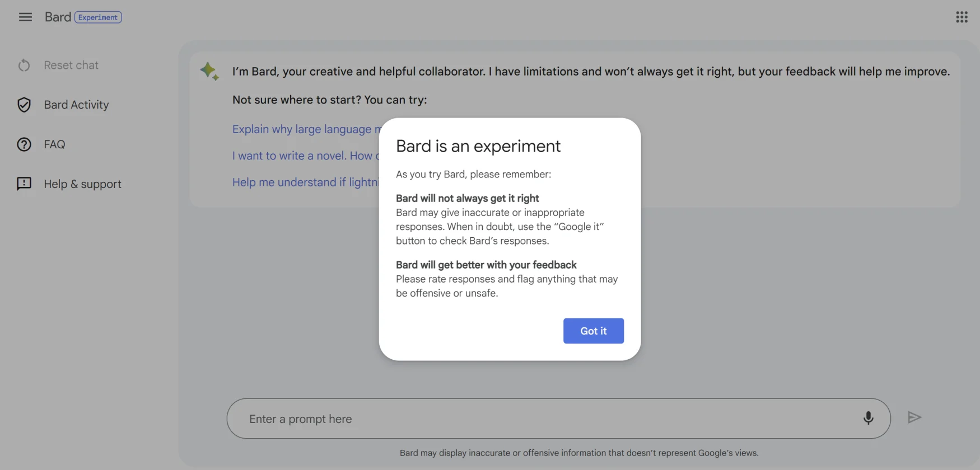980x470 pixels.
Task: Activate the microphone voice input
Action: pyautogui.click(x=868, y=418)
